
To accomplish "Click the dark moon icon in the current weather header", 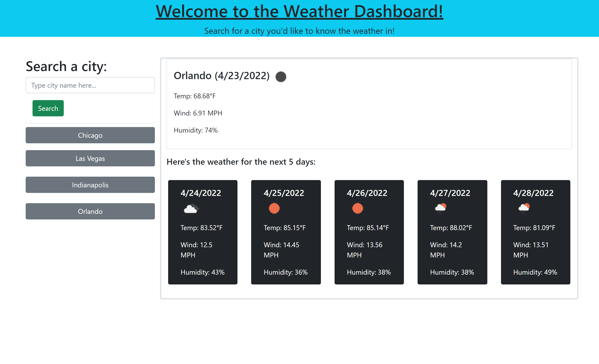I will [x=281, y=77].
